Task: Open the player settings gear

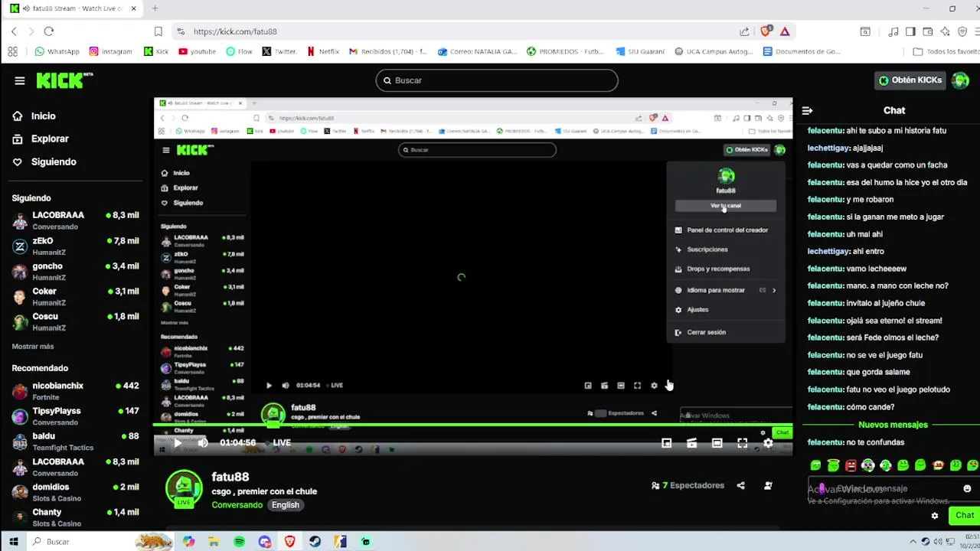Action: click(x=768, y=443)
